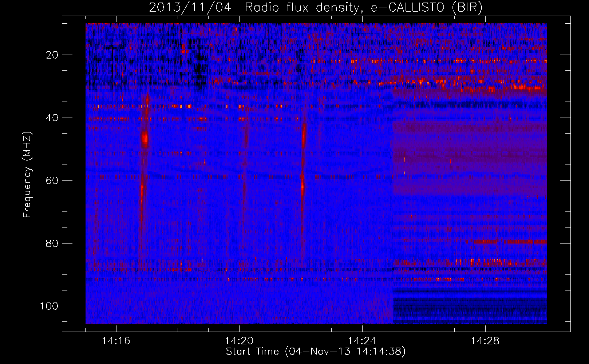The height and width of the screenshot is (364, 589).
Task: Click the 14:24 time tick label
Action: click(x=362, y=341)
